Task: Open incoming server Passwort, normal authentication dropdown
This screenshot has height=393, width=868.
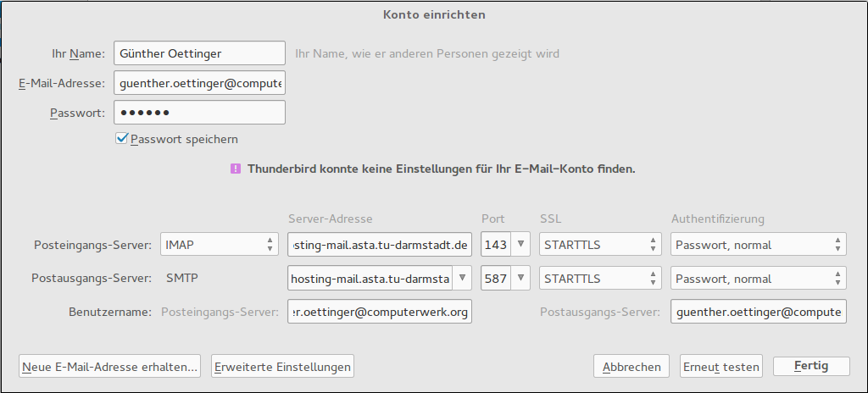Action: point(758,245)
